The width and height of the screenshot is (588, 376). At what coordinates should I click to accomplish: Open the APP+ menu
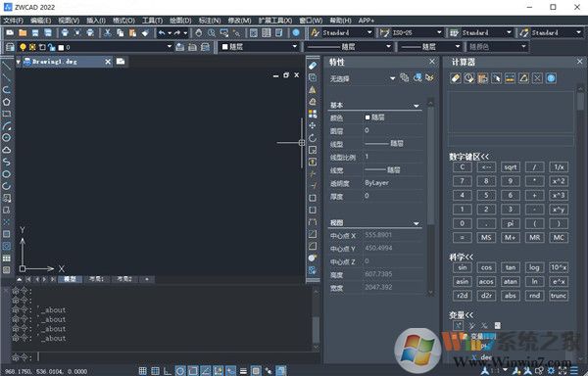click(366, 21)
